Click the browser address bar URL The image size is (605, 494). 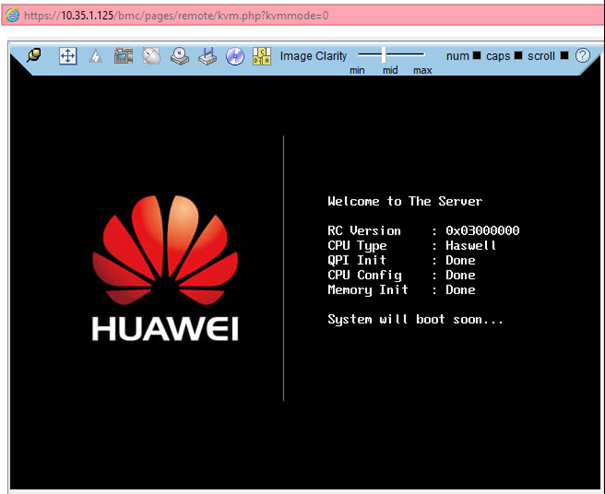tap(176, 15)
